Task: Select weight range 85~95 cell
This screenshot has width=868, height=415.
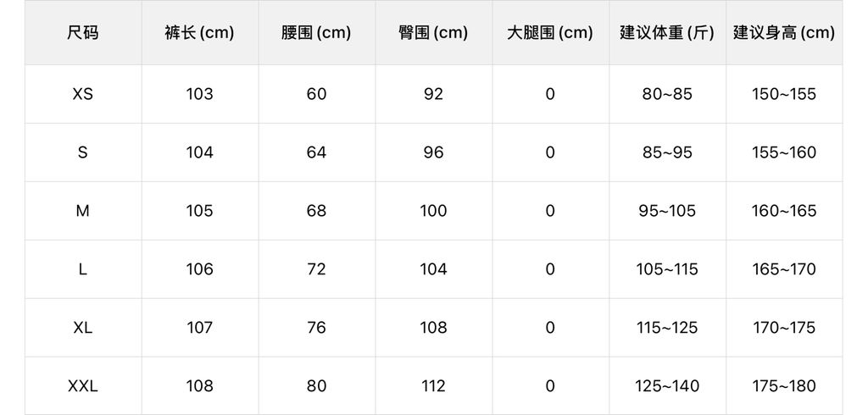Action: (x=667, y=152)
